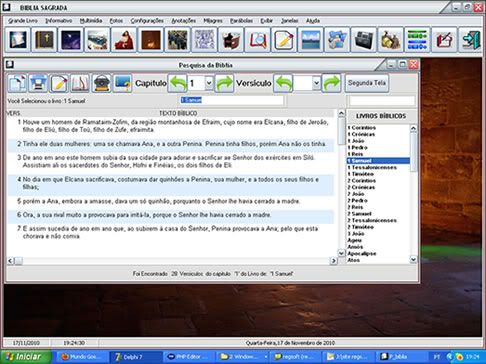
Task: Switch to Mundo Gos... Firefox taskbar item
Action: [x=83, y=357]
